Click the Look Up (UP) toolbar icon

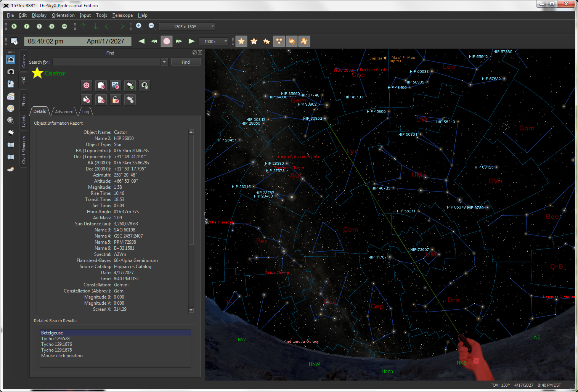[64, 26]
